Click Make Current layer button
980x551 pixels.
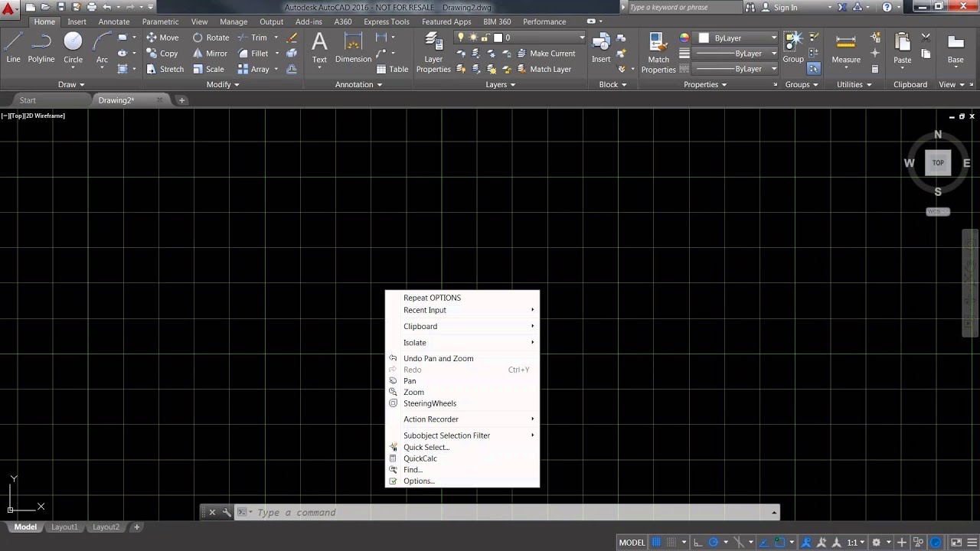[x=546, y=54]
